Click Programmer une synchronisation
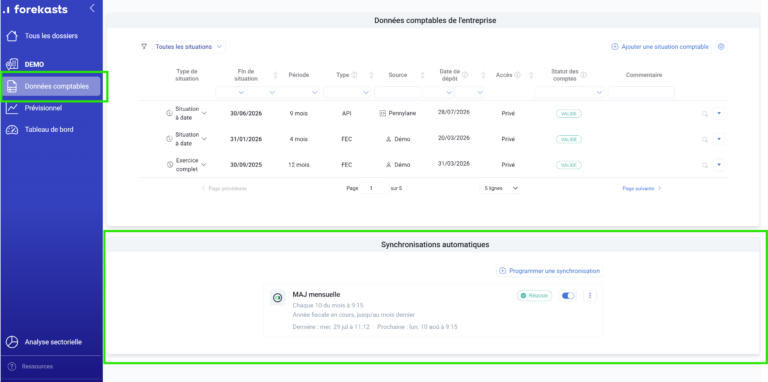Image resolution: width=768 pixels, height=382 pixels. click(550, 270)
